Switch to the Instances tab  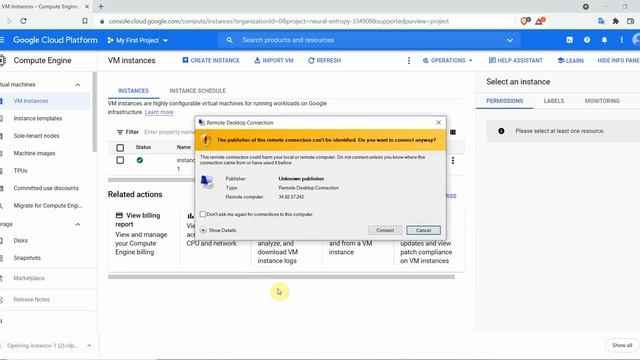click(133, 91)
